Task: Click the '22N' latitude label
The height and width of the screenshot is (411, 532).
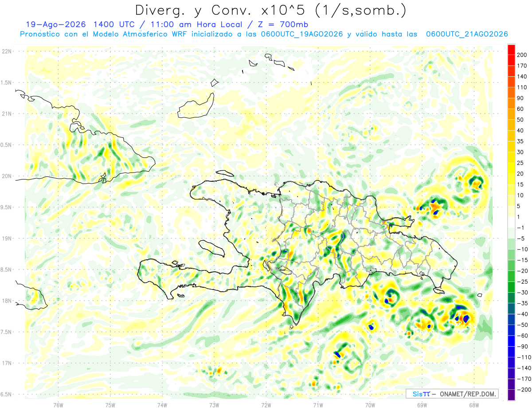Action: tap(7, 51)
